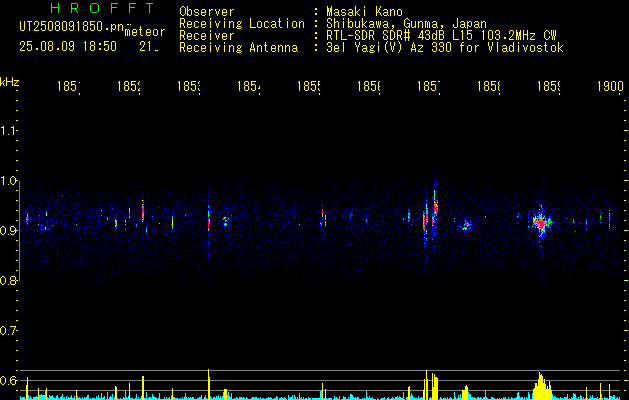The width and height of the screenshot is (629, 400).
Task: Click the receiver info RTL-SDR SDR# line
Action: pyautogui.click(x=441, y=36)
